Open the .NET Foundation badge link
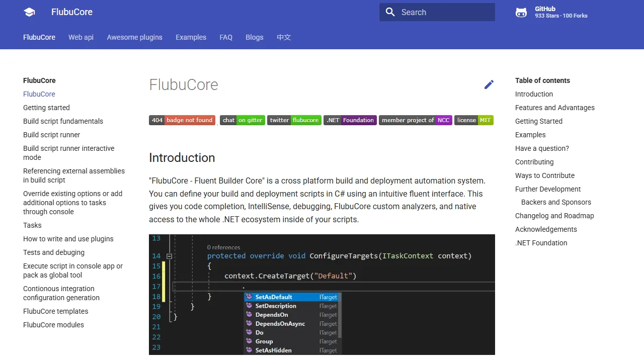This screenshot has width=644, height=362. (x=350, y=120)
